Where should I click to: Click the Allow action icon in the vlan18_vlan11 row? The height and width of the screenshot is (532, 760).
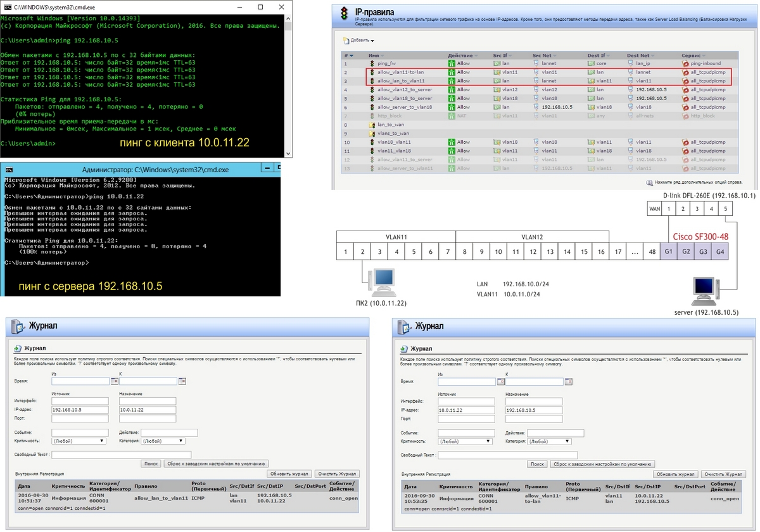click(x=452, y=142)
